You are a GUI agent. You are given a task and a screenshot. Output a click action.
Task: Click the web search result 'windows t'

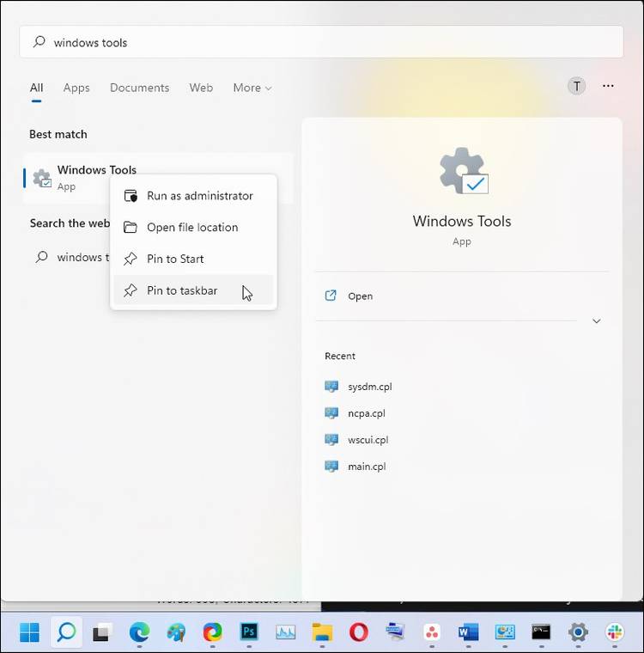point(71,257)
